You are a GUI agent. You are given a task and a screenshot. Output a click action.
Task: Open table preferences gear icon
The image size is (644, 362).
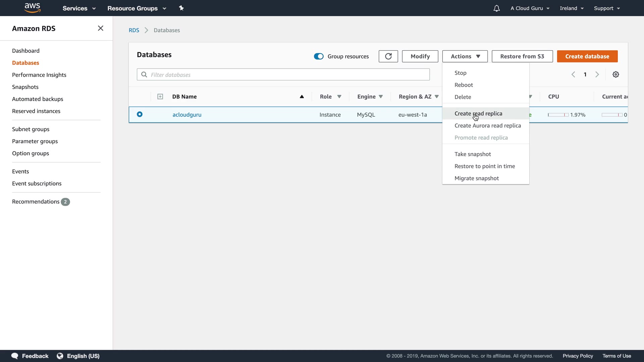[x=615, y=74]
